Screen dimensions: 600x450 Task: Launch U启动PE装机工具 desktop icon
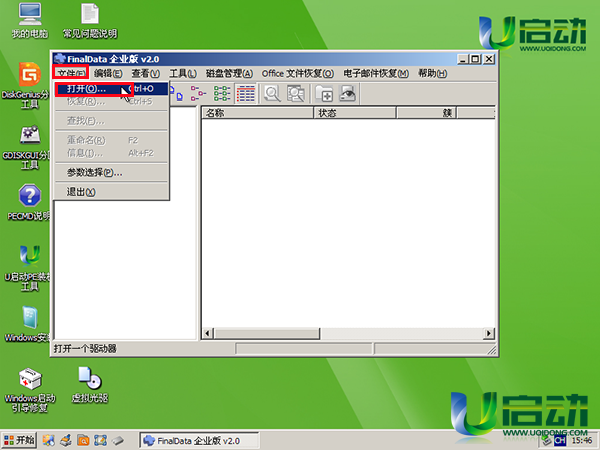(x=28, y=268)
